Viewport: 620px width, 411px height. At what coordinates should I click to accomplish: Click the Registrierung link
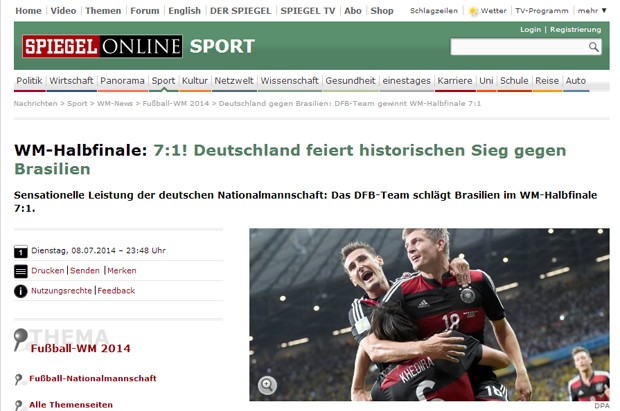point(575,29)
